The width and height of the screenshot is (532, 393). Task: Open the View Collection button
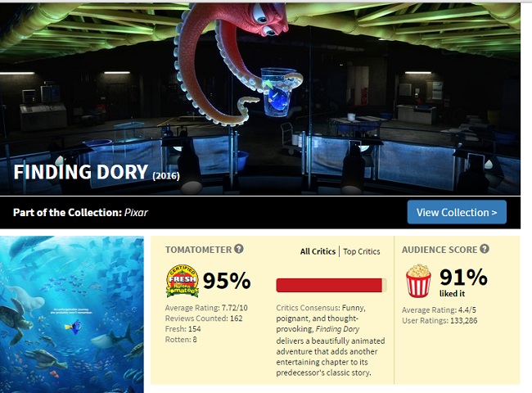[x=457, y=212]
